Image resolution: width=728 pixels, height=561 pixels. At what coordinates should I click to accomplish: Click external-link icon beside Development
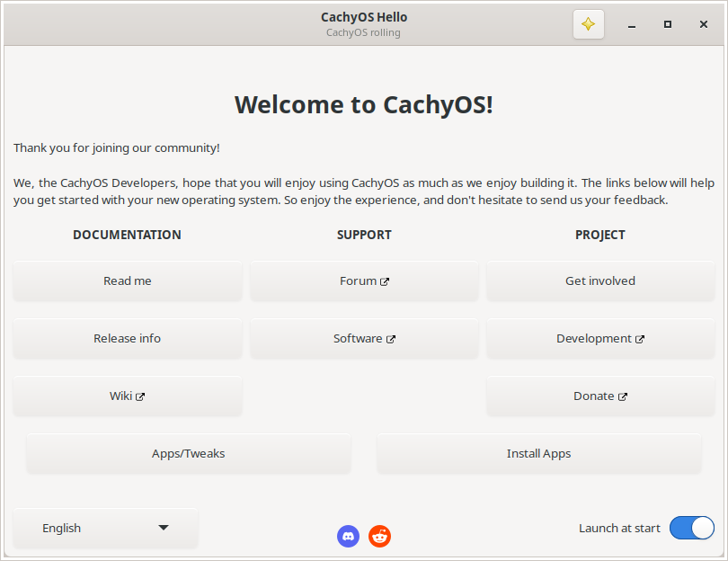[x=640, y=340]
